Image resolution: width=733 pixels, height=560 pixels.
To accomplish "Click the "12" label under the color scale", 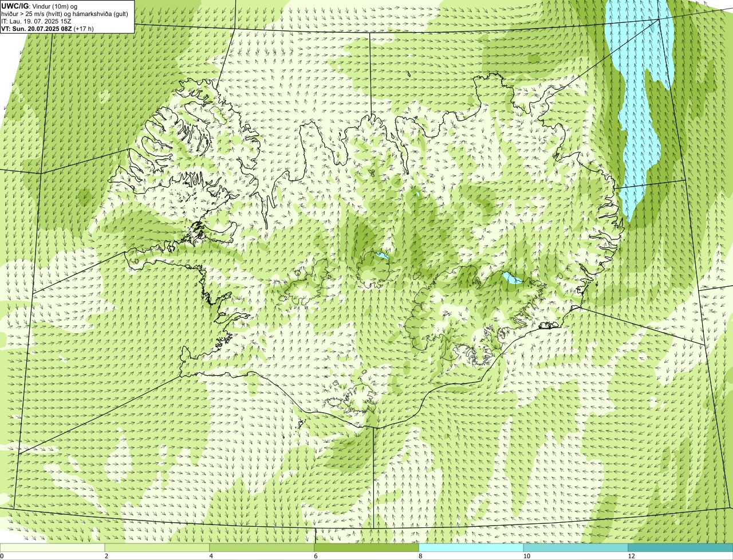I will [630, 556].
